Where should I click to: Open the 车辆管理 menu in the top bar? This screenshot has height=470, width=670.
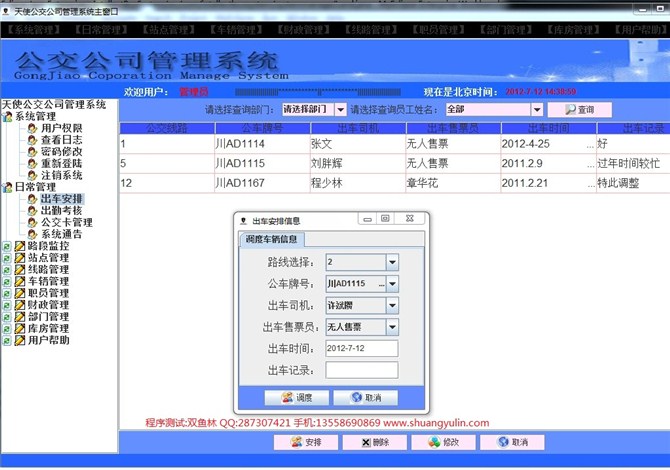(x=236, y=30)
